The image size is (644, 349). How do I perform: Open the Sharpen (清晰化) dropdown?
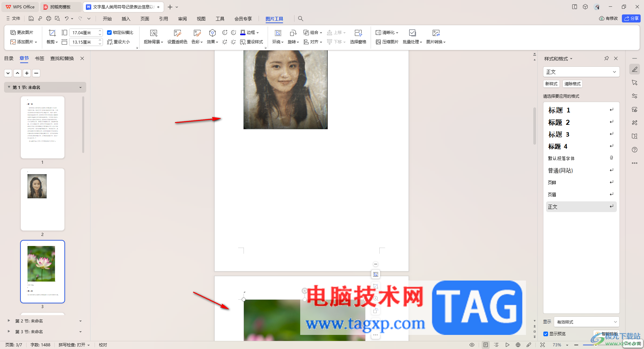tap(387, 33)
